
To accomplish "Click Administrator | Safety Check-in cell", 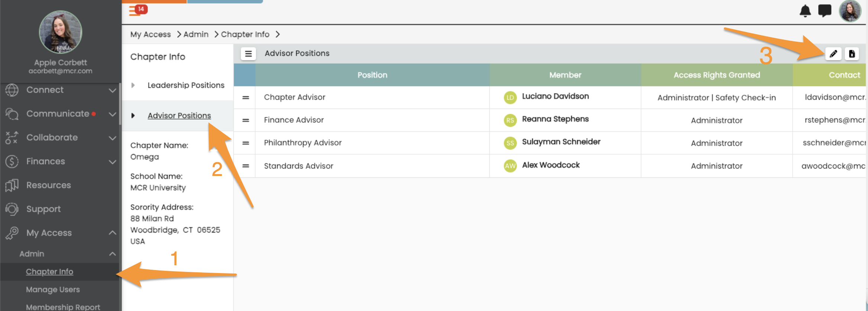I will (716, 98).
